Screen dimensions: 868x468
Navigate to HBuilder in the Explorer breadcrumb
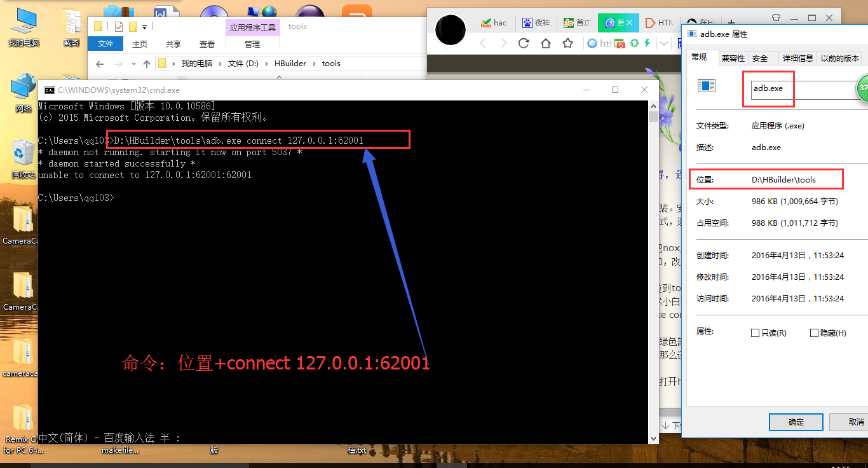pos(290,64)
